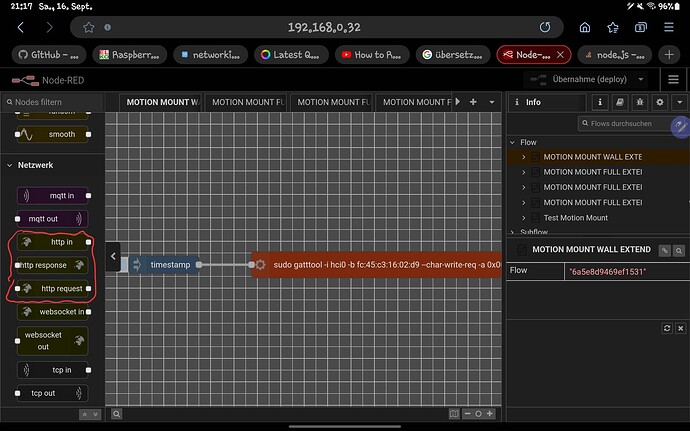The image size is (690, 431).
Task: Select Test Motion Mount in flow tree
Action: (575, 218)
